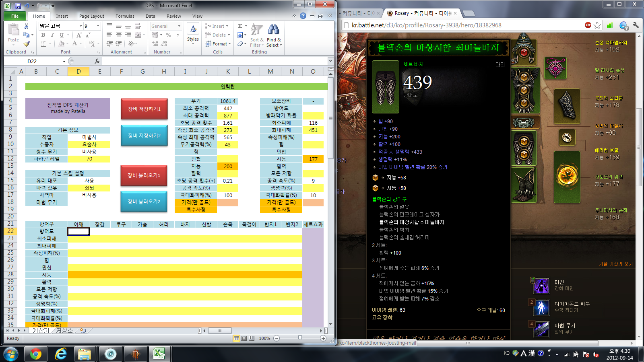Click the 마법 무기 skill icon
This screenshot has height=362, width=644.
(x=541, y=329)
